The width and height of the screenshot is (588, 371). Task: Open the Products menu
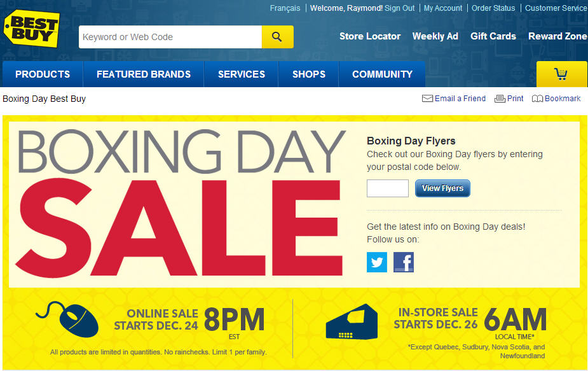(43, 74)
